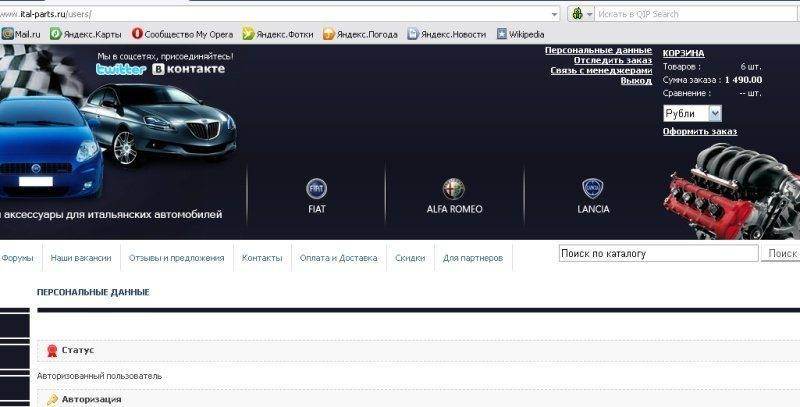Click the VKontakte social icon
Image resolution: width=800 pixels, height=407 pixels.
click(189, 70)
